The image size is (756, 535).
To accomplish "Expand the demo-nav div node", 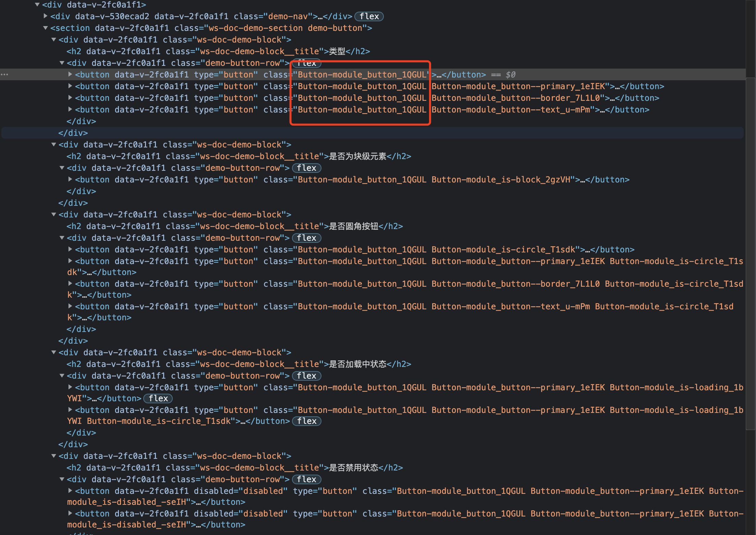I will coord(46,16).
